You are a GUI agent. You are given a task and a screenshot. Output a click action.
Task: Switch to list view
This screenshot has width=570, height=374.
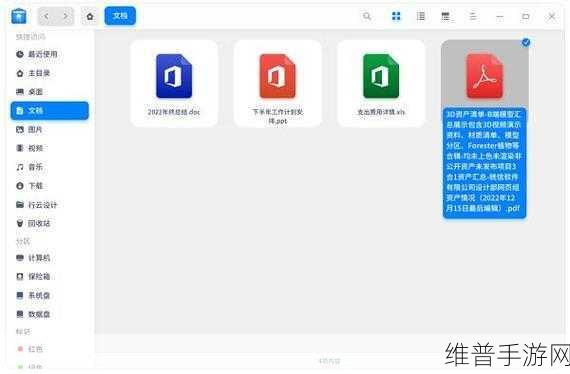click(421, 16)
